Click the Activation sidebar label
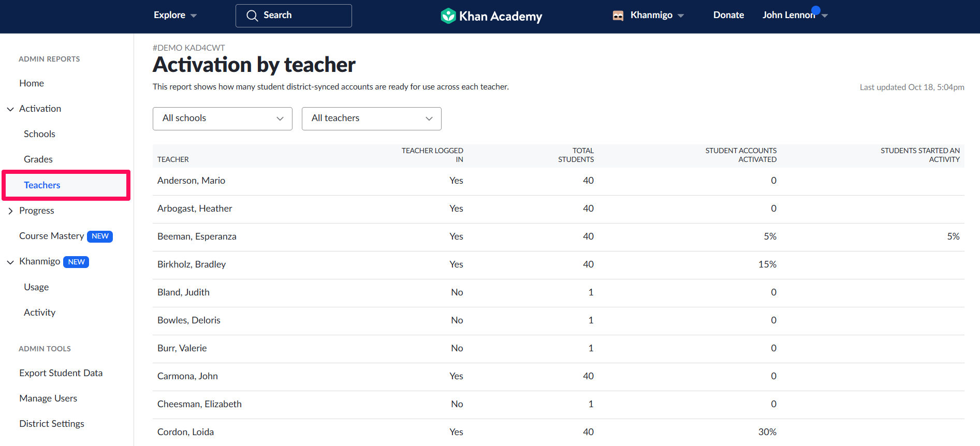The height and width of the screenshot is (446, 980). [40, 109]
